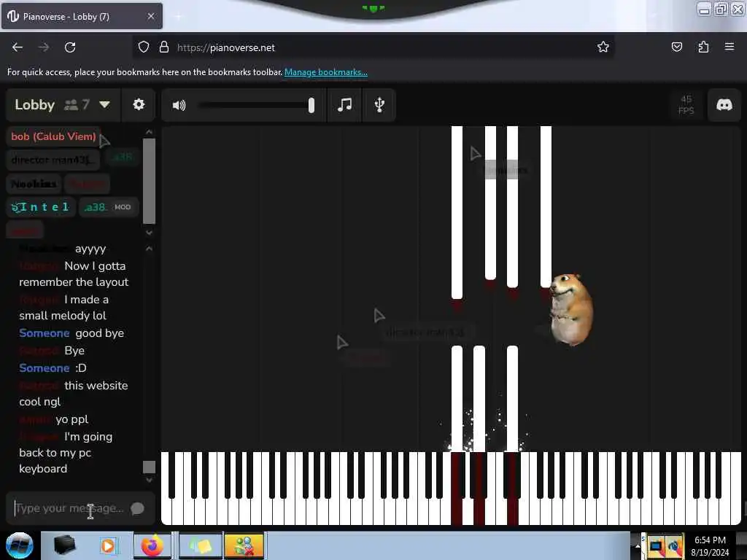
Task: Open the sticky notes taskbar window
Action: click(201, 545)
